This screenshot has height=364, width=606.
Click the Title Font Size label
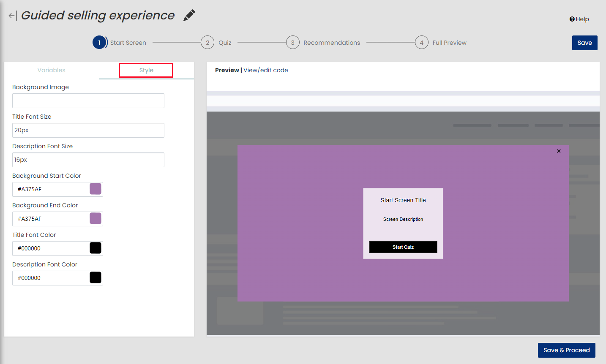point(32,117)
